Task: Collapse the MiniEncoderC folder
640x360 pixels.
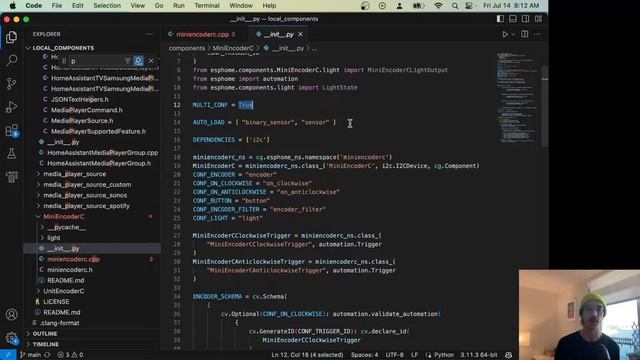Action: tap(64, 216)
